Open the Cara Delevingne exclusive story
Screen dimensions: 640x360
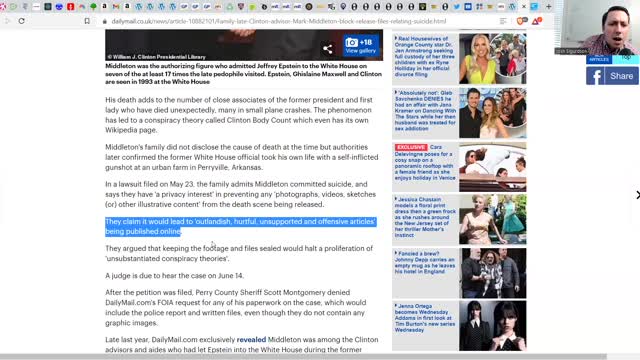click(x=424, y=162)
